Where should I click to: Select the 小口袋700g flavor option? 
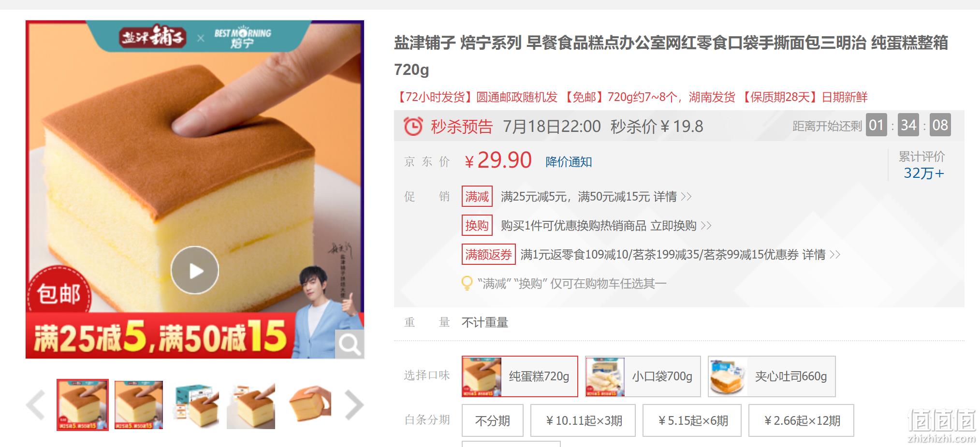coord(643,376)
